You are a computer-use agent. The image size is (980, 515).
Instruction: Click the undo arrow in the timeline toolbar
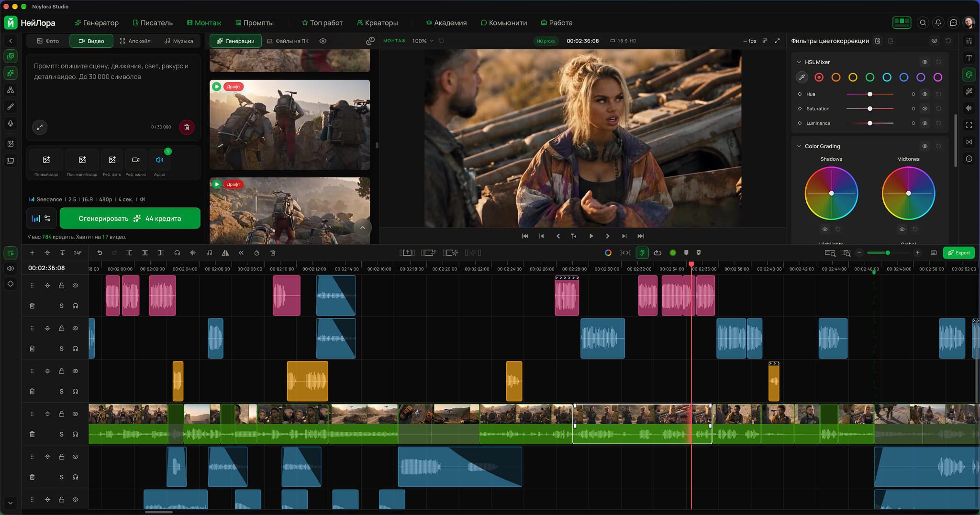tap(100, 253)
